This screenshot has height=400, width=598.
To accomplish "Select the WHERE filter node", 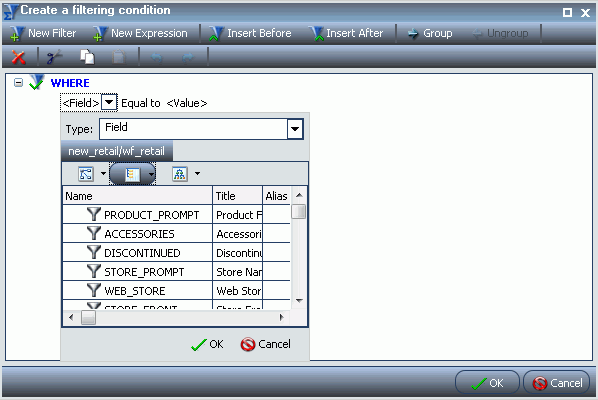I will pyautogui.click(x=70, y=83).
